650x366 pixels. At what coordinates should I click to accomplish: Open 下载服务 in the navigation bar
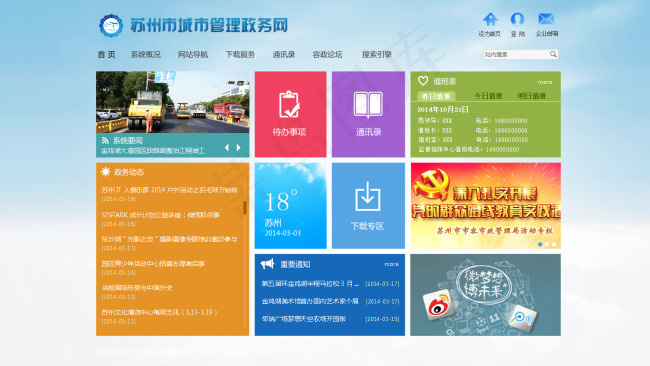(x=240, y=54)
